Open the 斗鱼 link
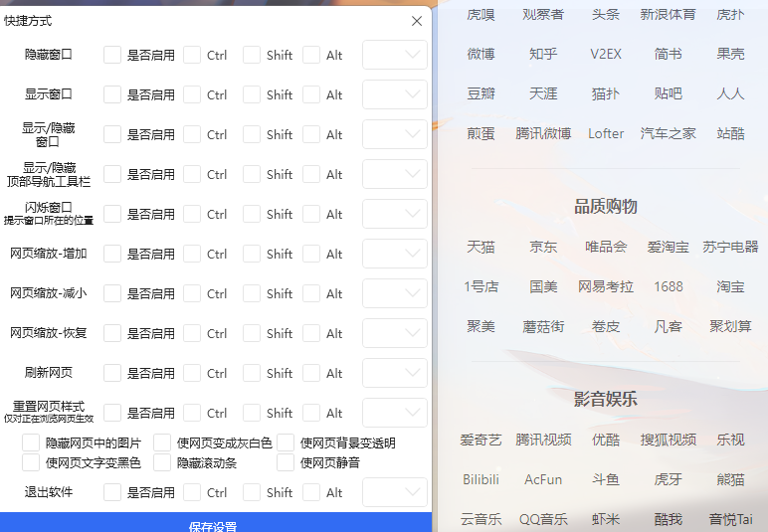The width and height of the screenshot is (768, 532). click(606, 479)
